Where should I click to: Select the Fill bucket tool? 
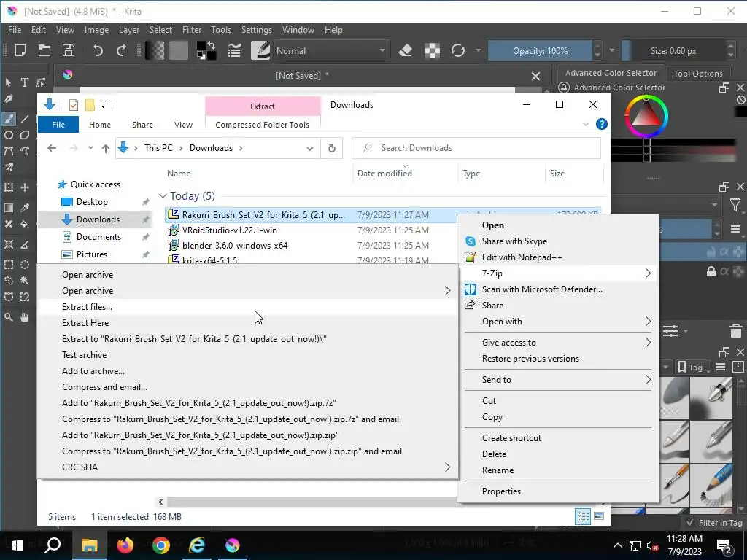[25, 224]
